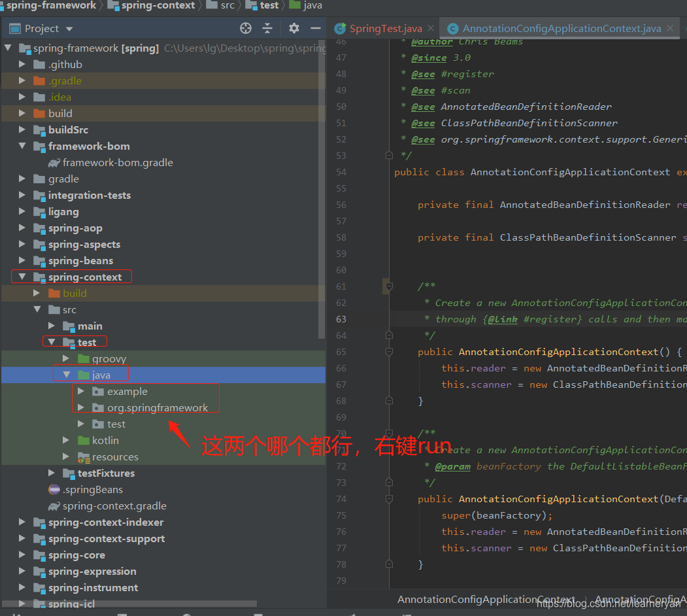Switch to SpringTest.java tab
This screenshot has width=687, height=616.
386,29
